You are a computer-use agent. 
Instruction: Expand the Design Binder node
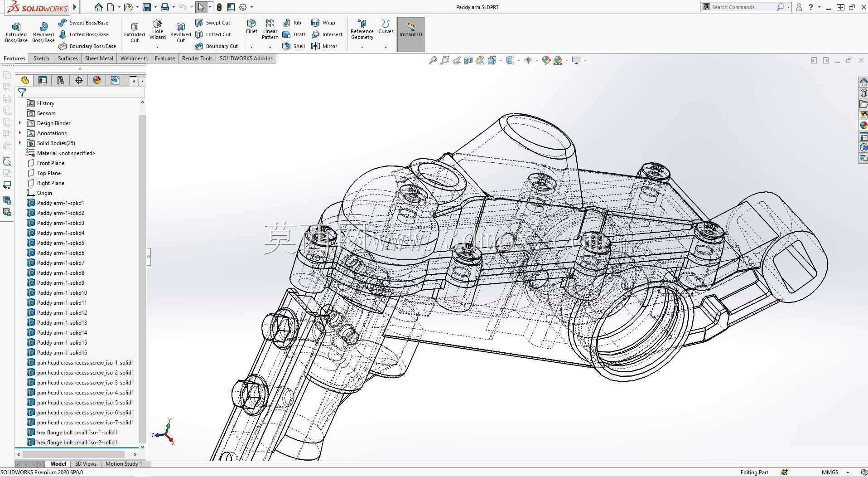point(20,123)
